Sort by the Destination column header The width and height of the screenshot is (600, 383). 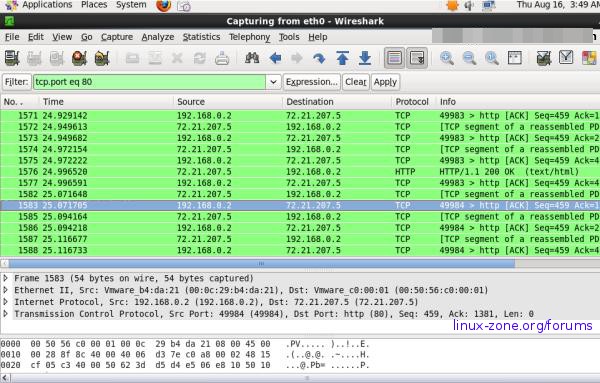click(x=337, y=102)
